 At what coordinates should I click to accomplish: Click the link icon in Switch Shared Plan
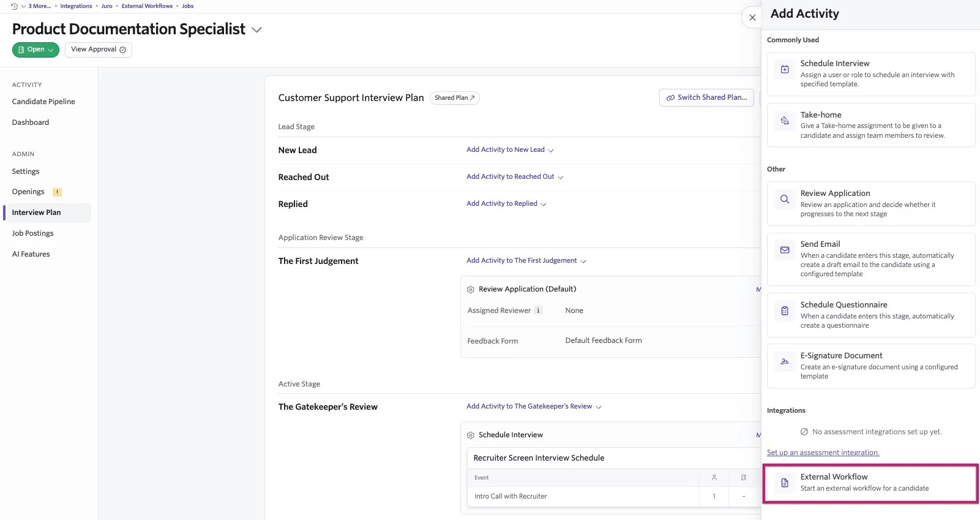(670, 97)
